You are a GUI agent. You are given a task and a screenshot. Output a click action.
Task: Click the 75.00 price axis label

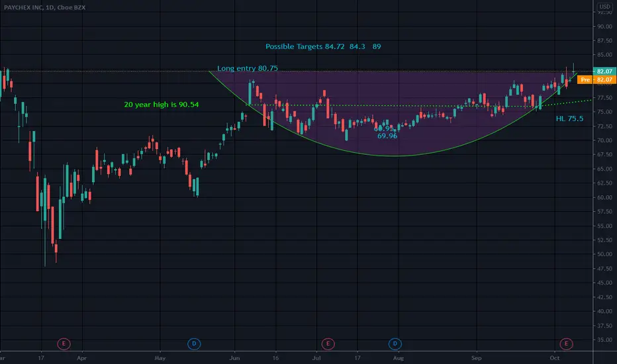604,112
